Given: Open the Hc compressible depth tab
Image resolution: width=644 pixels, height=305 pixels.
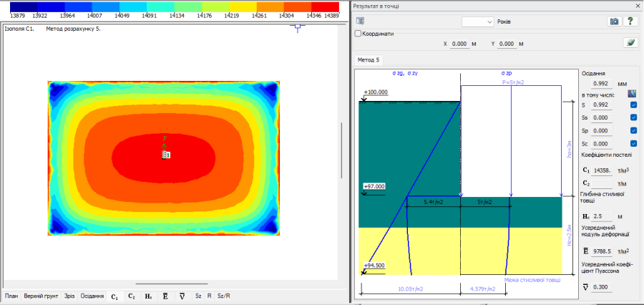Looking at the screenshot, I should click(x=148, y=296).
